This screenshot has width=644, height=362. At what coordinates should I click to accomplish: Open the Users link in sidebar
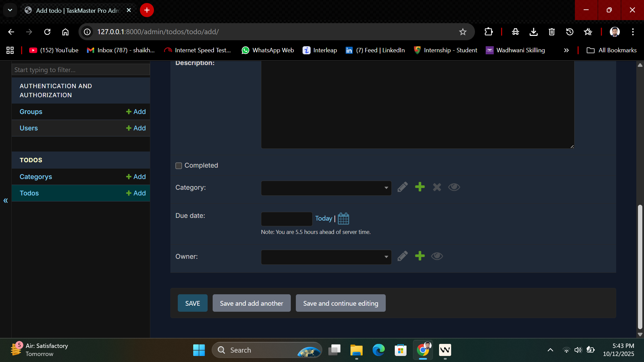coord(29,128)
